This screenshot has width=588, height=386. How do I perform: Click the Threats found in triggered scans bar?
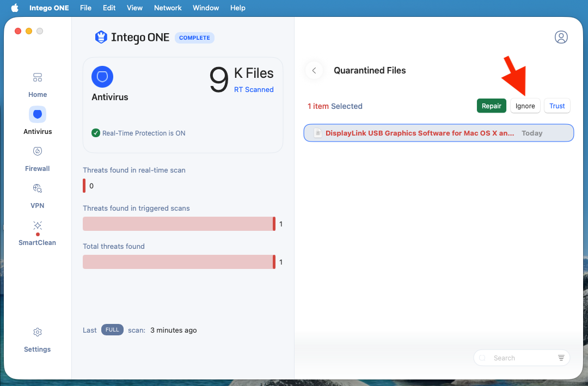[x=179, y=224]
